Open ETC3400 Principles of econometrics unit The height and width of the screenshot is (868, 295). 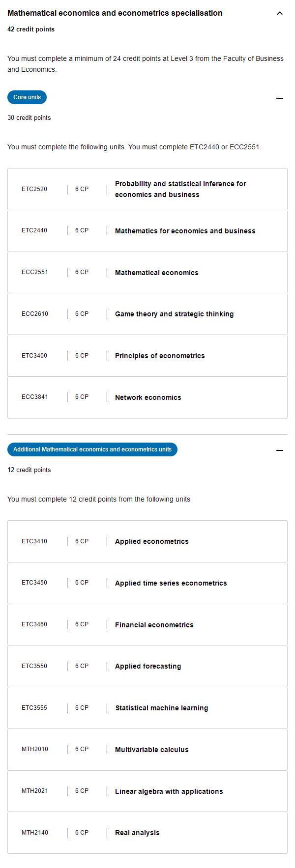tap(147, 356)
